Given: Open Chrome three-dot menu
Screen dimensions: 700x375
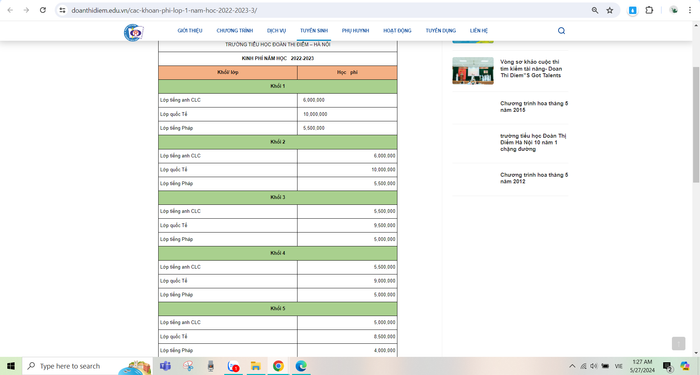Looking at the screenshot, I should point(690,10).
